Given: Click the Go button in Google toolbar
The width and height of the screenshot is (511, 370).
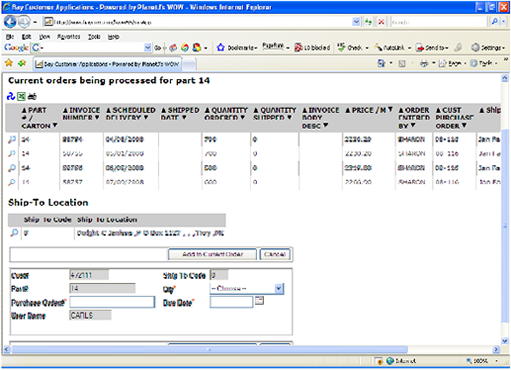Looking at the screenshot, I should point(158,48).
